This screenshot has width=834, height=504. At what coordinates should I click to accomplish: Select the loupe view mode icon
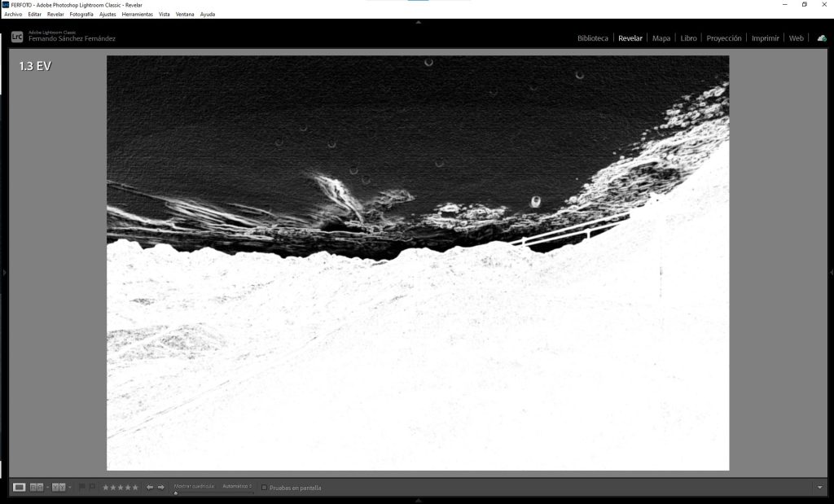[20, 487]
